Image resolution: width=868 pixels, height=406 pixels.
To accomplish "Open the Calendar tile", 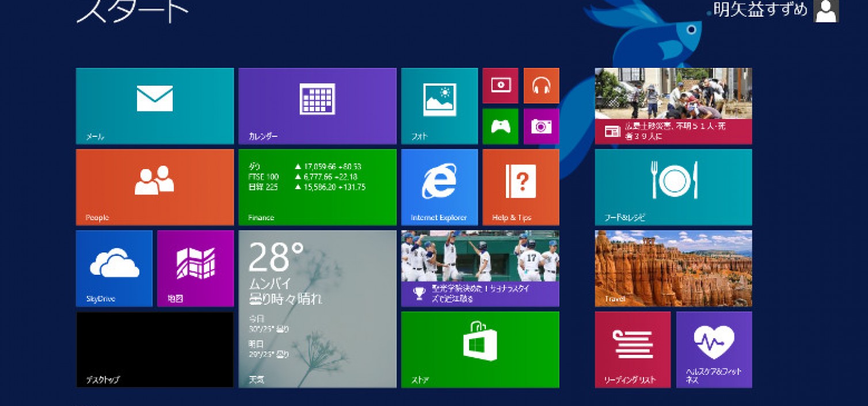I will coord(318,106).
